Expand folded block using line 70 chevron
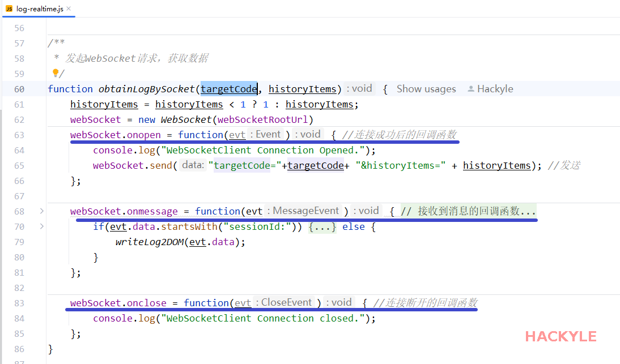Viewport: 620px width, 364px height. click(41, 226)
